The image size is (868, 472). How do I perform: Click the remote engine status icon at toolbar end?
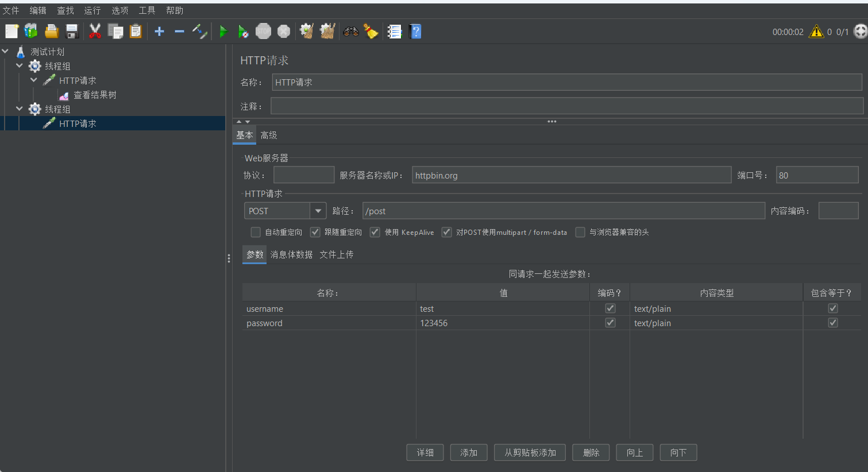point(861,31)
